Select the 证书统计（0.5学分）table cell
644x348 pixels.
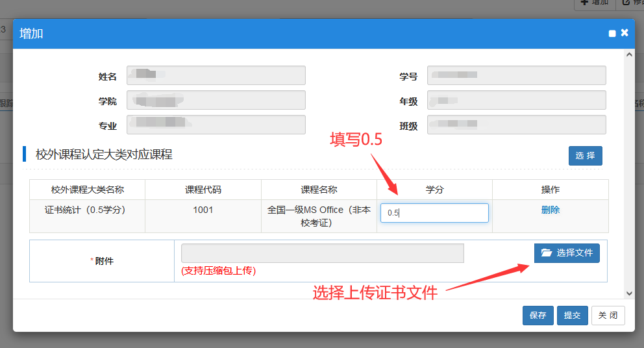[x=87, y=210]
